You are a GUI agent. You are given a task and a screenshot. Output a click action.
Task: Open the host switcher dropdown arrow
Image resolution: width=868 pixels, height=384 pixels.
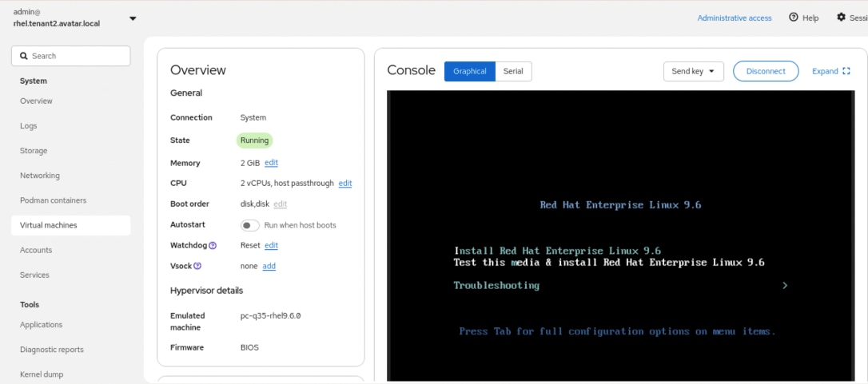[133, 18]
